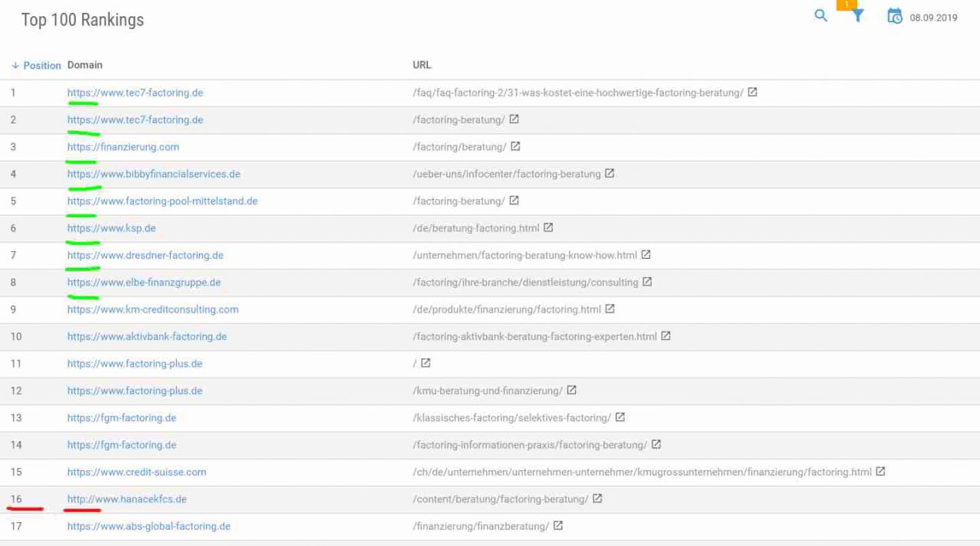980x546 pixels.
Task: Open the calendar date picker icon
Action: 894,16
